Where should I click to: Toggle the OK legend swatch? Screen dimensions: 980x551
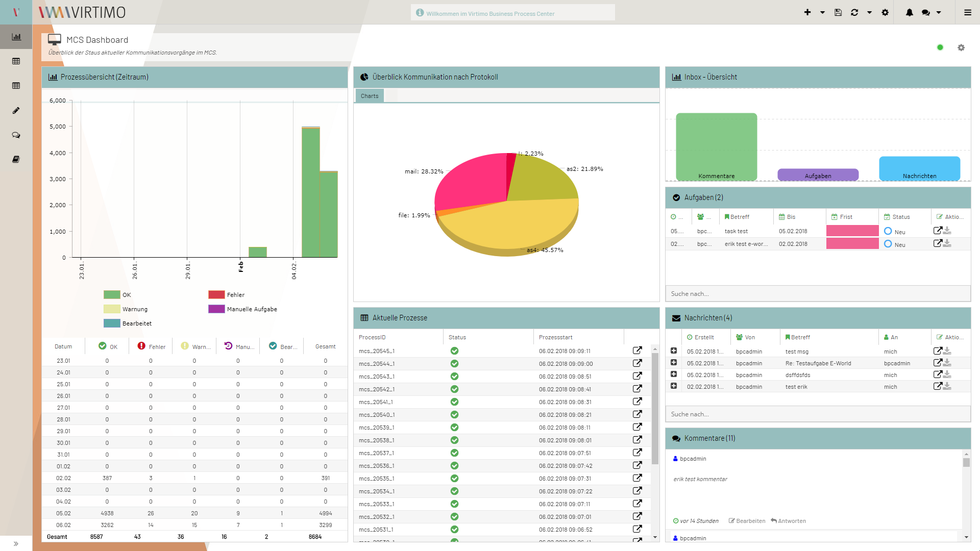(112, 295)
